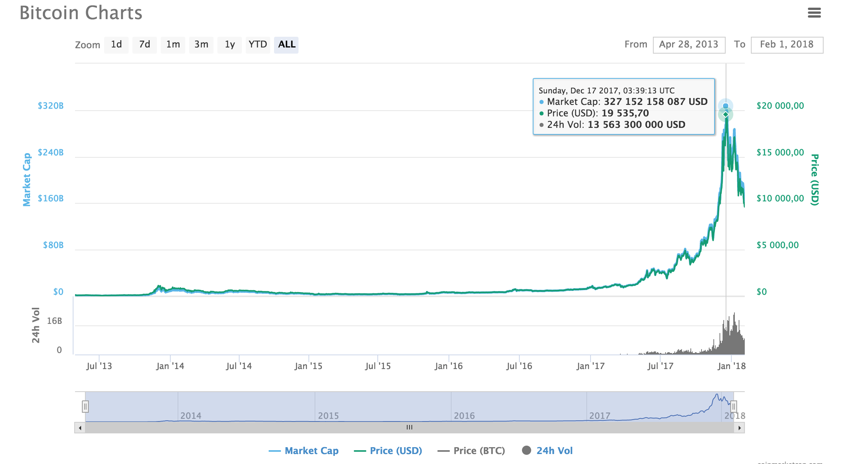This screenshot has height=464, width=868.
Task: Set zoom range to 7d
Action: [x=145, y=45]
